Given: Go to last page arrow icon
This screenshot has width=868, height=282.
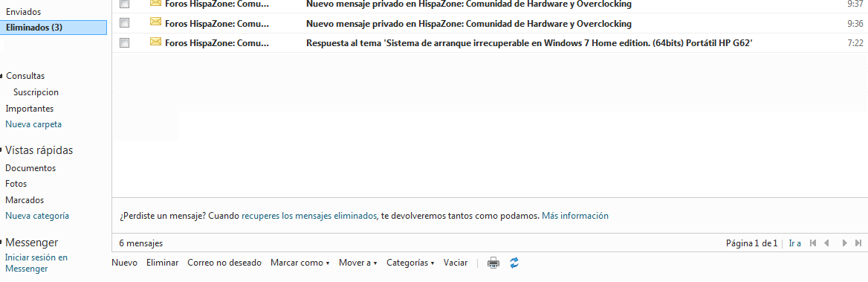Looking at the screenshot, I should click(x=858, y=243).
